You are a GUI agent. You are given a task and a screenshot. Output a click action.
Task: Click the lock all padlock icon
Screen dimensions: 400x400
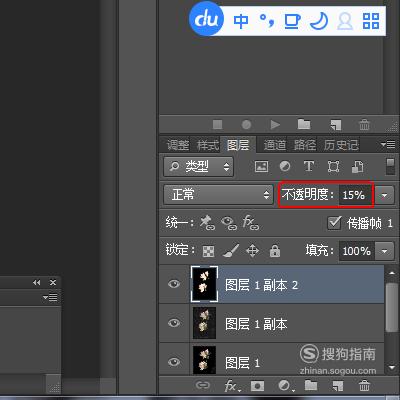point(275,251)
